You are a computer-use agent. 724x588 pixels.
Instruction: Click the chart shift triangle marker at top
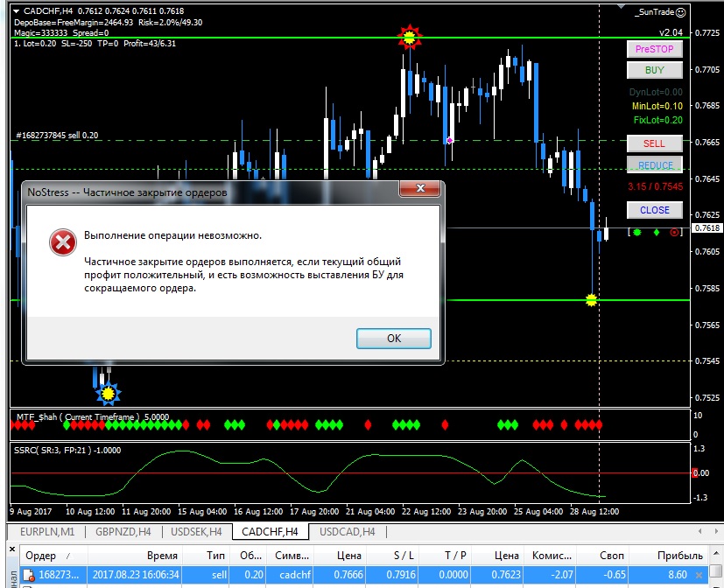click(x=621, y=6)
